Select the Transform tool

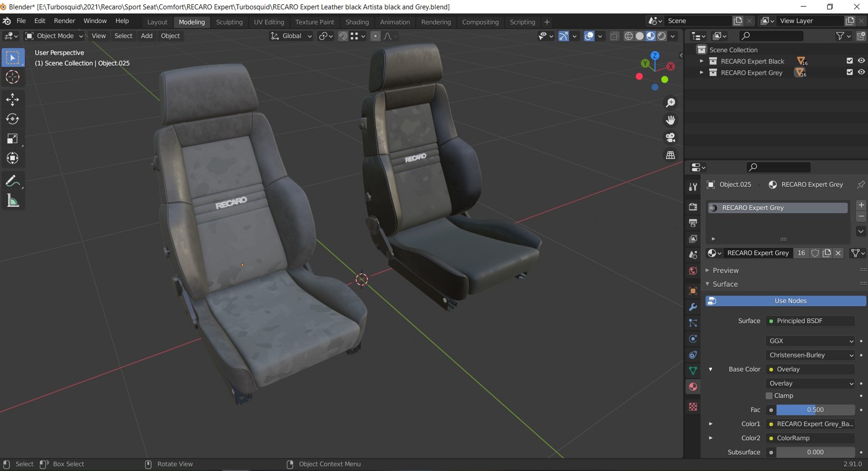pyautogui.click(x=13, y=158)
